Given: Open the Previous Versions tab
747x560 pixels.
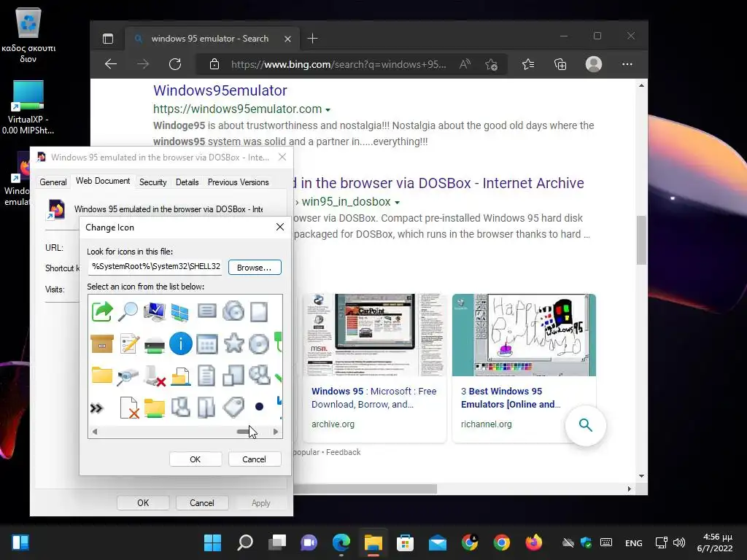Looking at the screenshot, I should (239, 182).
